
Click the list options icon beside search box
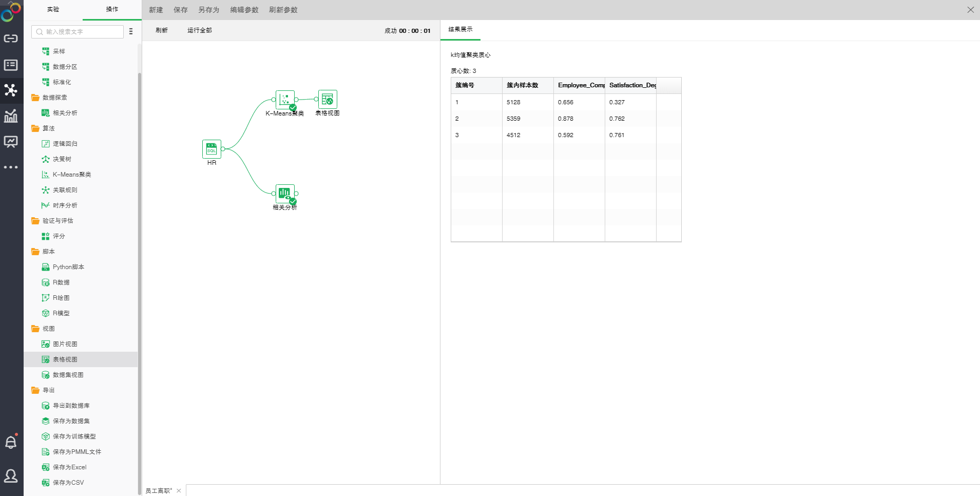131,31
